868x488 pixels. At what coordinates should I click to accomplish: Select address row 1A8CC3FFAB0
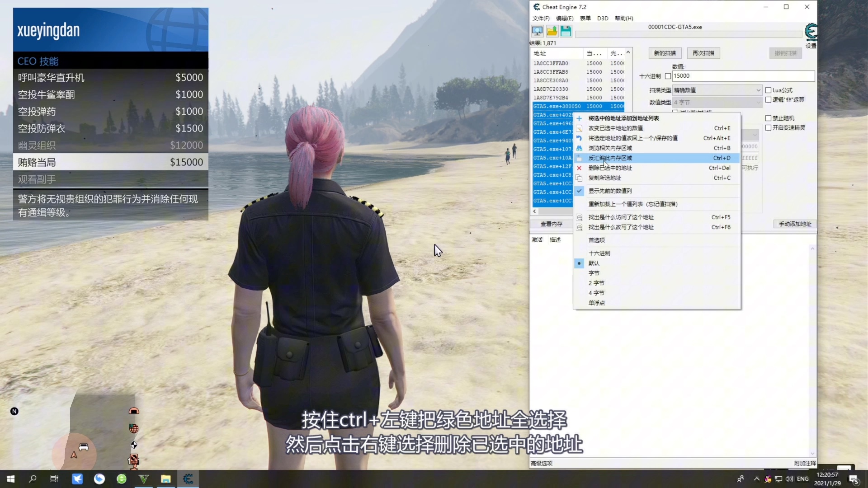[578, 64]
